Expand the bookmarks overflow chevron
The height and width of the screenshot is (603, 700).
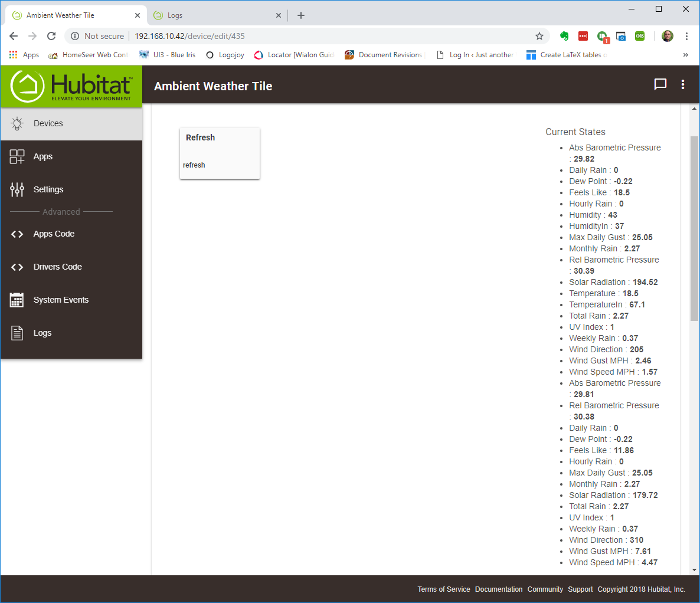pos(685,54)
